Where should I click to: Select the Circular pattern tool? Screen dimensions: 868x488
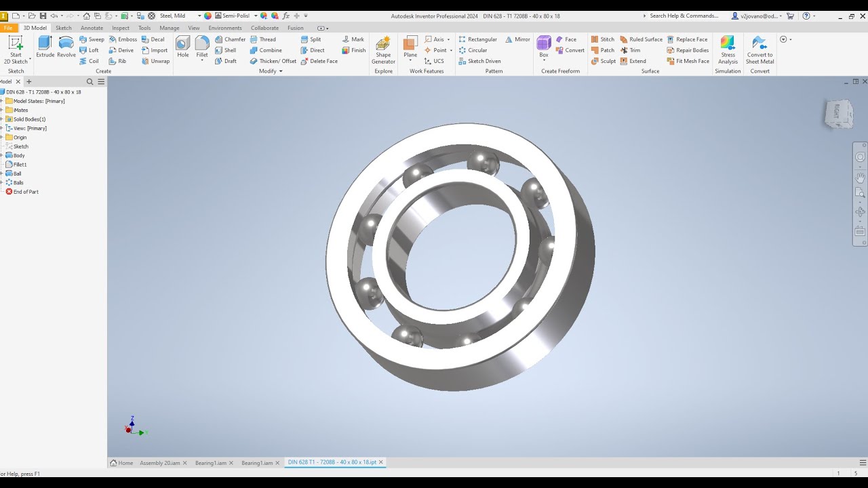pos(473,50)
